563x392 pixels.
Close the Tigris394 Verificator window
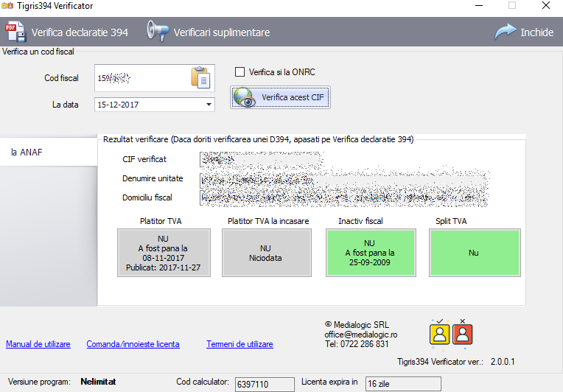(546, 5)
